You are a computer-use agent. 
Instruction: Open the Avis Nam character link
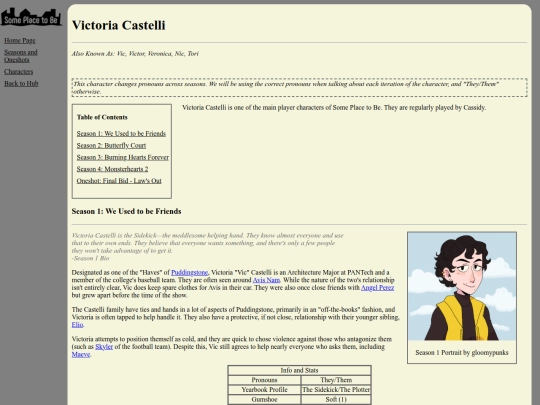click(266, 280)
